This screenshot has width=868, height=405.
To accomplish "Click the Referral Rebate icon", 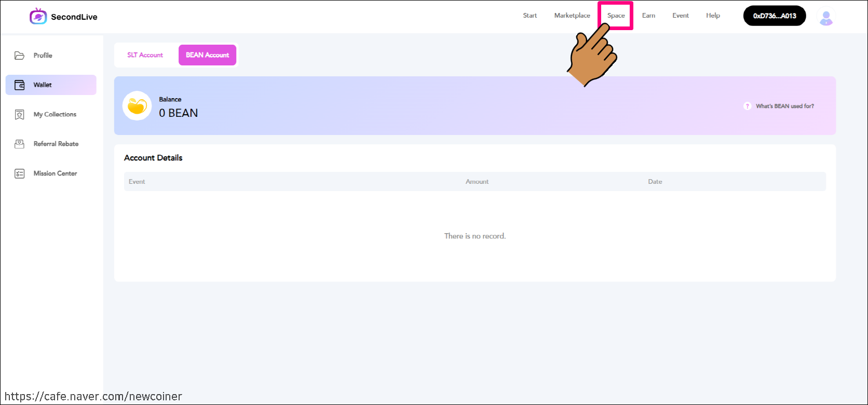I will coord(20,144).
